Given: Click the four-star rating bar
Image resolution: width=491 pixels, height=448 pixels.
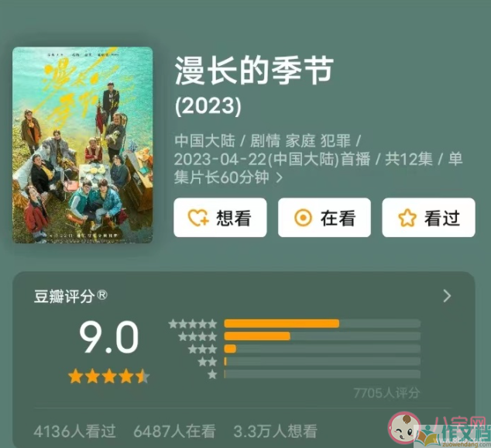Looking at the screenshot, I should coord(322,336).
